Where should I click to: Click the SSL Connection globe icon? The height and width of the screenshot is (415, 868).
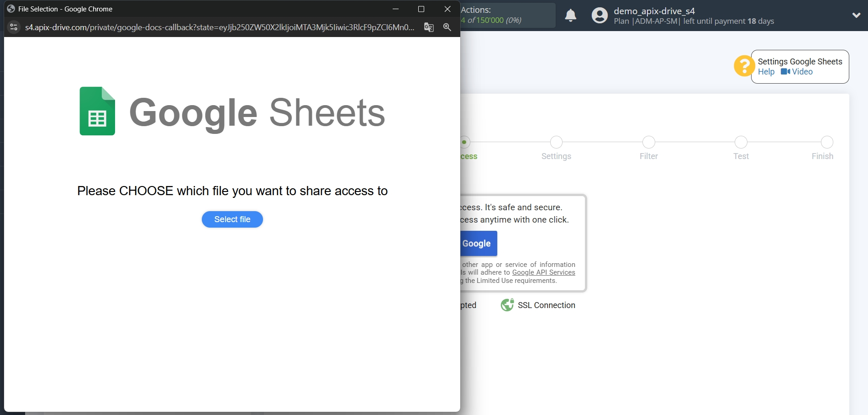pos(507,305)
